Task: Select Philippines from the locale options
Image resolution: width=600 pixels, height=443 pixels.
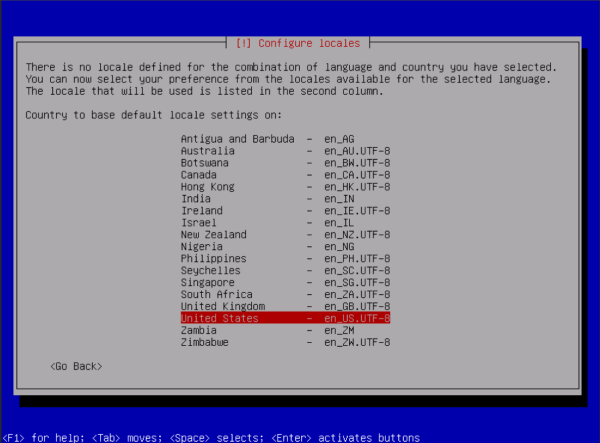Action: pyautogui.click(x=285, y=258)
